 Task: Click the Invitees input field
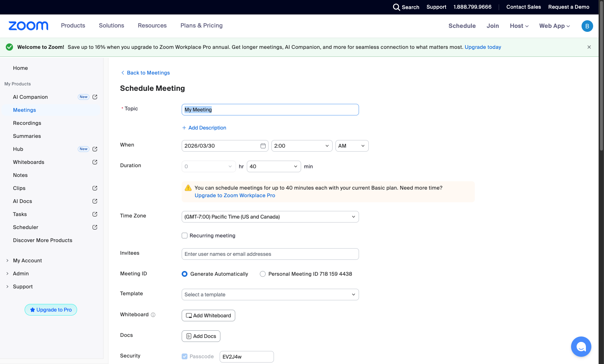pyautogui.click(x=270, y=254)
